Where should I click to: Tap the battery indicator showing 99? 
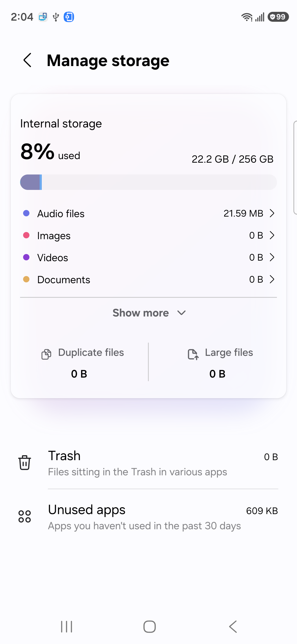(x=278, y=17)
